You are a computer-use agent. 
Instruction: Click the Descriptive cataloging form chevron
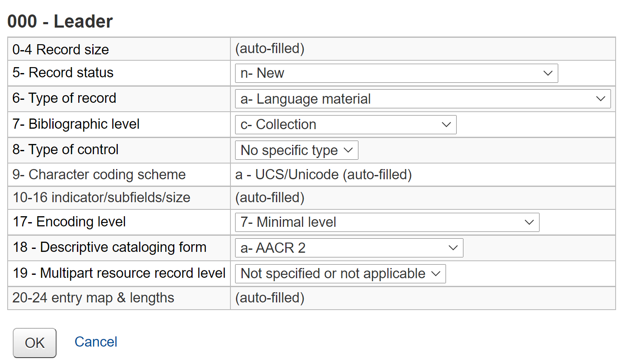click(x=452, y=248)
